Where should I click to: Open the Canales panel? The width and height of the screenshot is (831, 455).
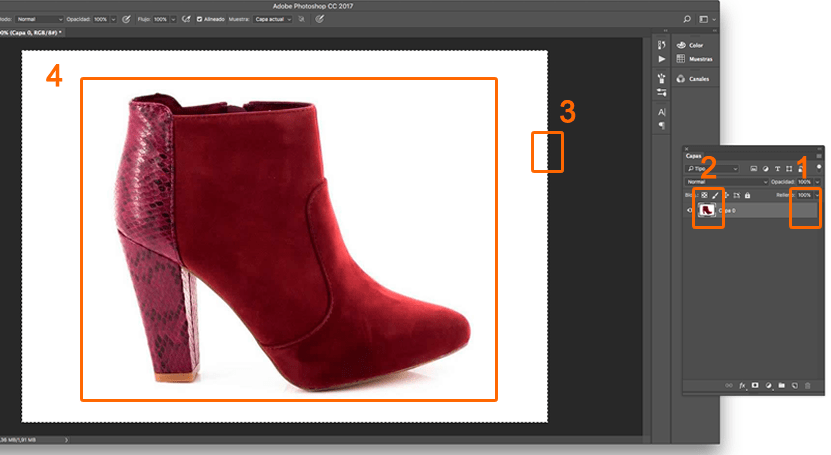click(700, 78)
